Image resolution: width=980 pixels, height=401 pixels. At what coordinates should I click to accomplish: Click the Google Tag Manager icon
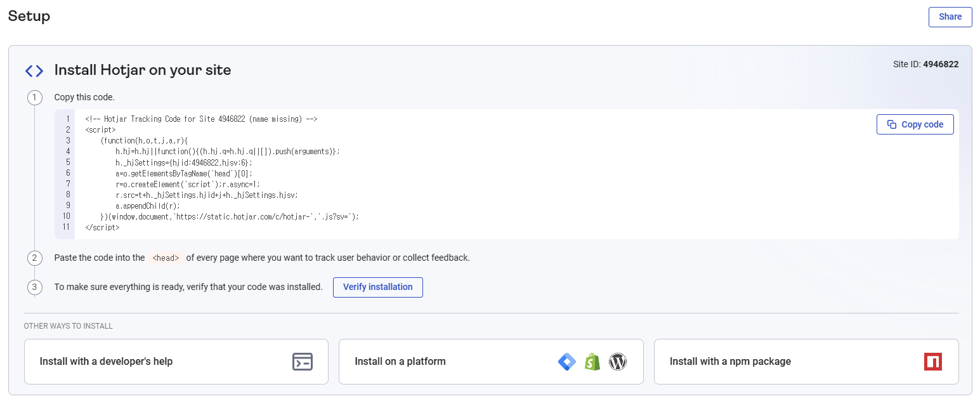point(567,362)
